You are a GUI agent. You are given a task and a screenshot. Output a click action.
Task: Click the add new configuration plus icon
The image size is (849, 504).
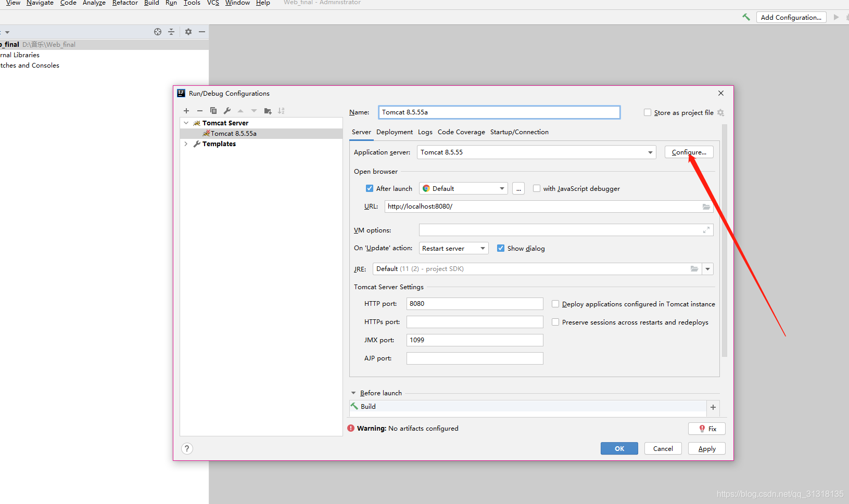coord(186,111)
